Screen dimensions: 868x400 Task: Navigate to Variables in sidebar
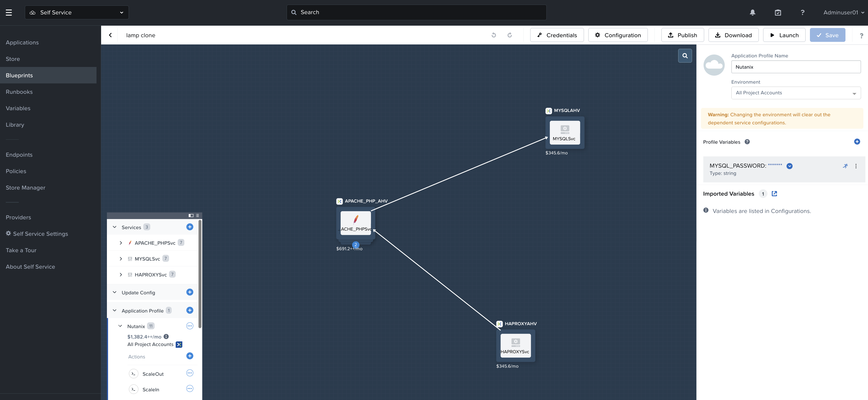pos(18,108)
